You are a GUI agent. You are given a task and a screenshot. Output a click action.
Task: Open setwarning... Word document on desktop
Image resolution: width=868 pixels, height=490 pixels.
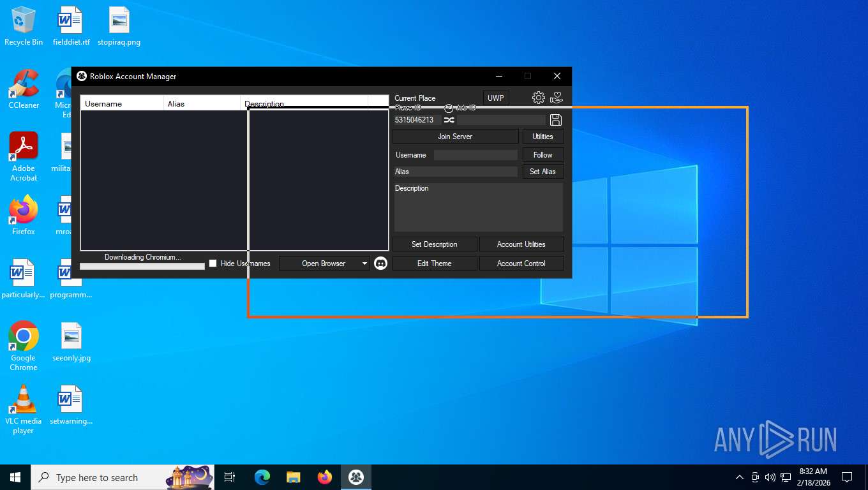(71, 405)
